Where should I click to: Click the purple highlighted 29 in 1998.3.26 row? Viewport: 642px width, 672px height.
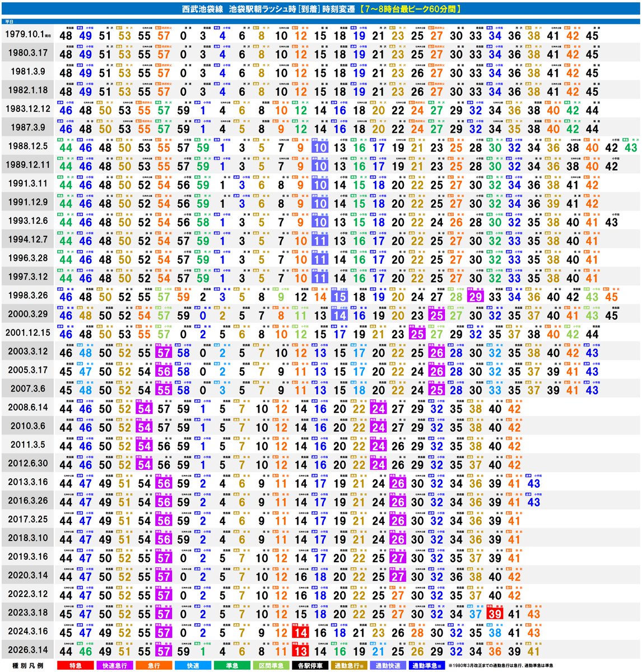[x=475, y=297]
